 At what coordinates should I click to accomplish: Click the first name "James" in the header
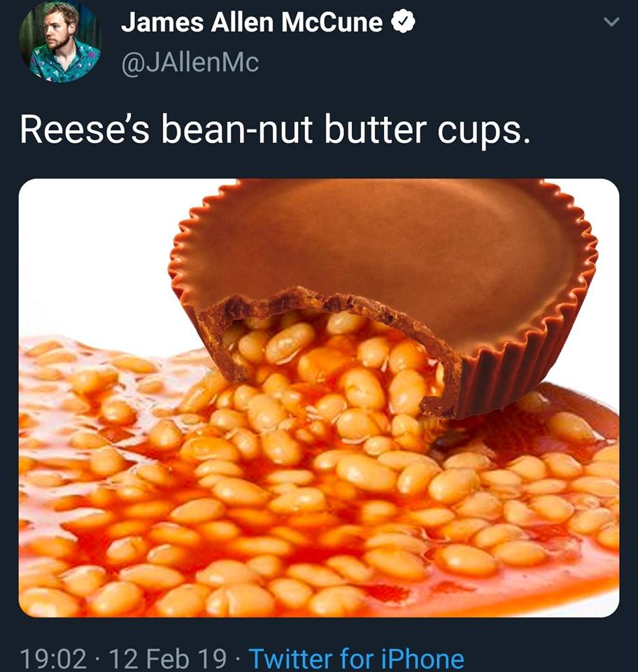[x=155, y=23]
